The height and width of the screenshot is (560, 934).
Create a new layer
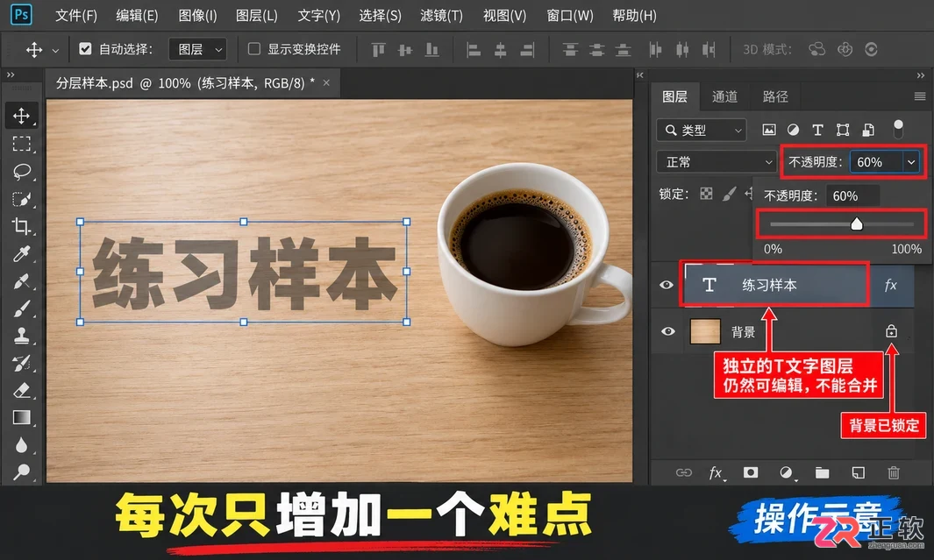(858, 472)
